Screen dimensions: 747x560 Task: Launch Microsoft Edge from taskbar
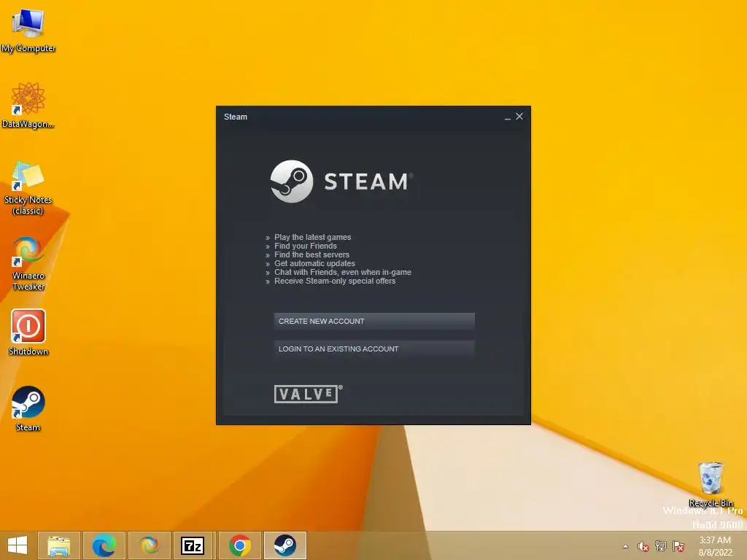[104, 545]
